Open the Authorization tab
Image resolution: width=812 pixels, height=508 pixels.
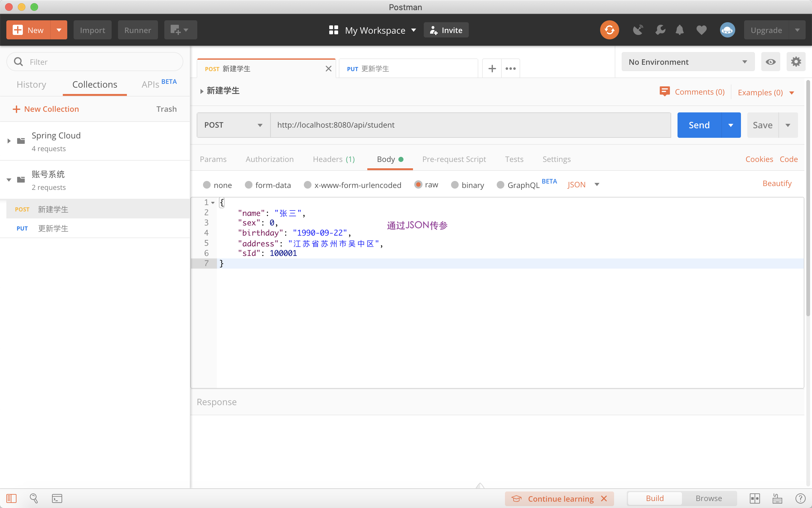269,159
